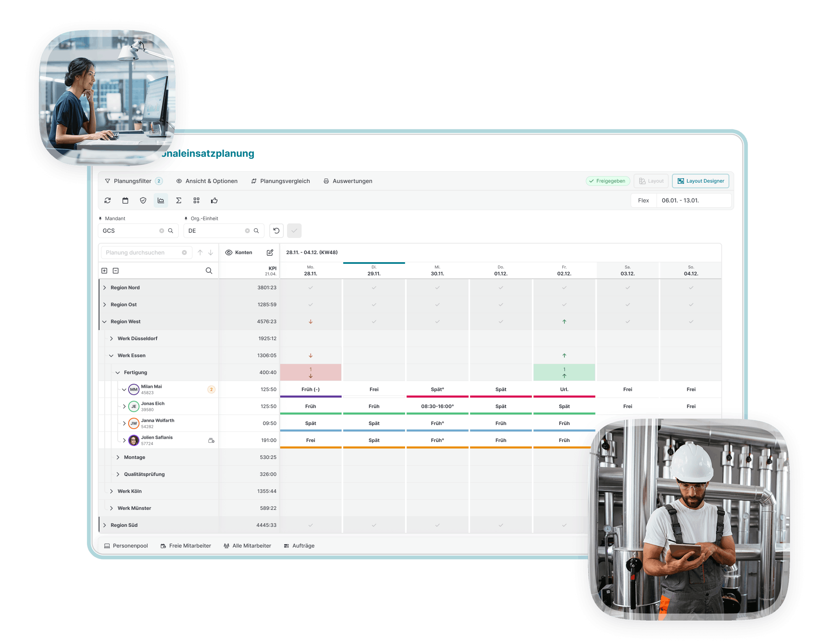Open the Planungsfilter button
Screen dimensions: 828x644
tap(133, 181)
